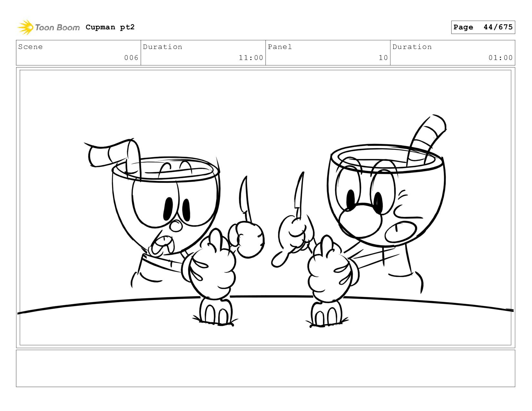Click the 'Panel' header label
The image size is (532, 411).
[x=280, y=47]
